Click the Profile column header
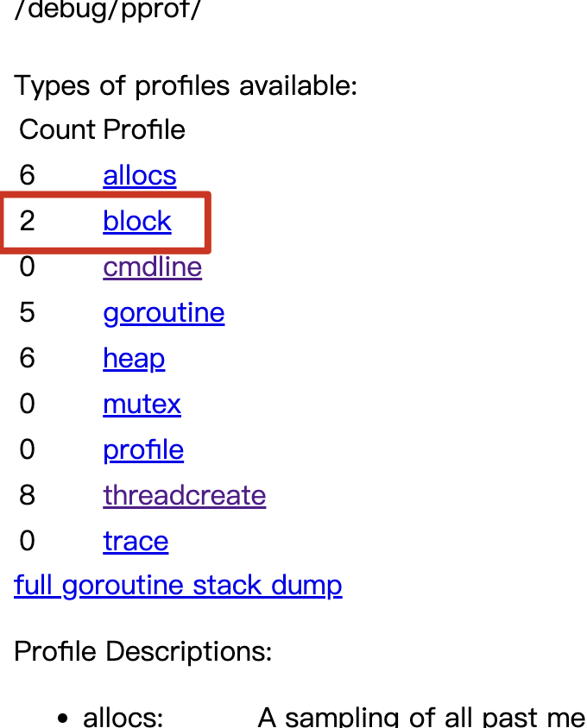 [144, 130]
